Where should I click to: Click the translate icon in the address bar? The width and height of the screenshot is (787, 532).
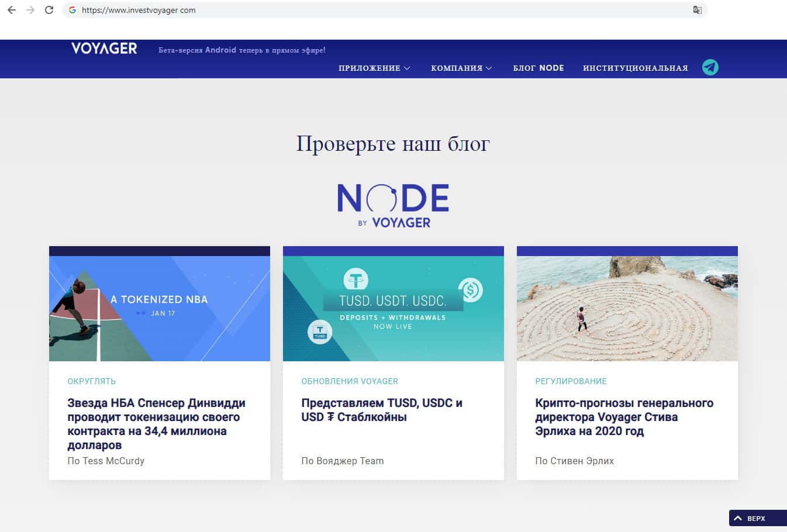click(x=697, y=10)
